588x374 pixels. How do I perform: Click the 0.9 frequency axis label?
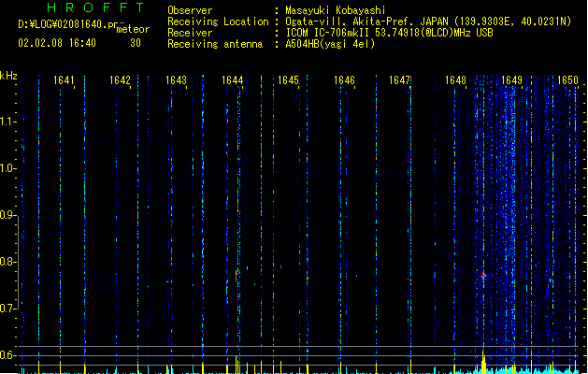pyautogui.click(x=7, y=215)
